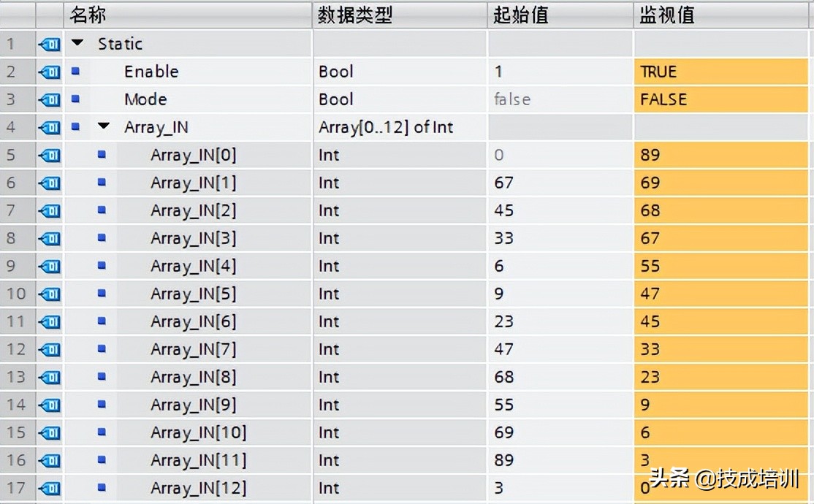
Task: Select the tag icon beside Array_IN[5]
Action: (x=47, y=294)
